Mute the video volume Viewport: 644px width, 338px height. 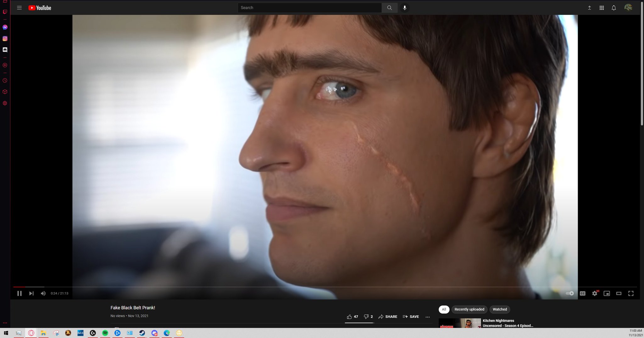coord(43,293)
